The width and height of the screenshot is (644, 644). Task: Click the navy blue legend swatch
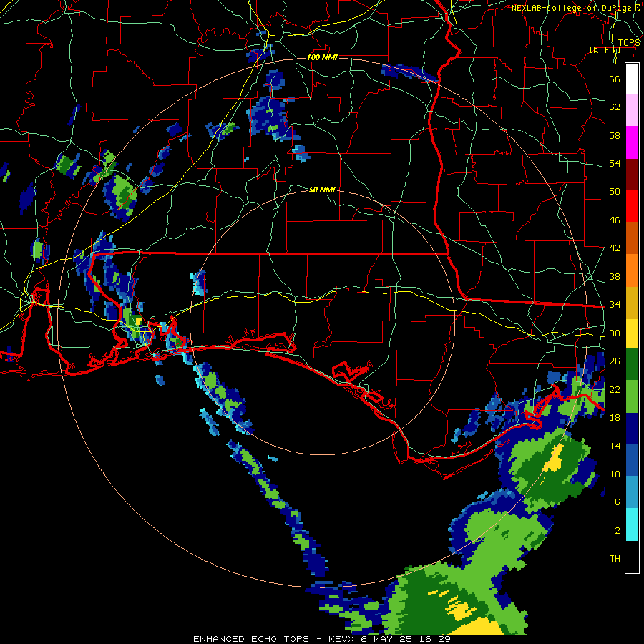[x=632, y=429]
